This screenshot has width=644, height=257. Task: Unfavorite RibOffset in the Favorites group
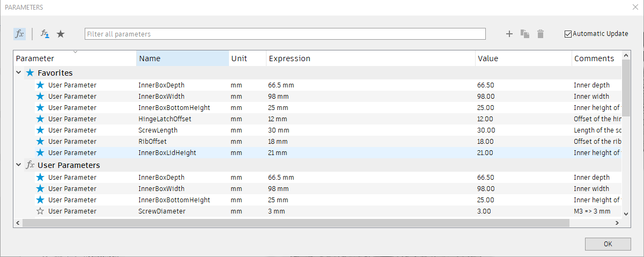pyautogui.click(x=40, y=142)
